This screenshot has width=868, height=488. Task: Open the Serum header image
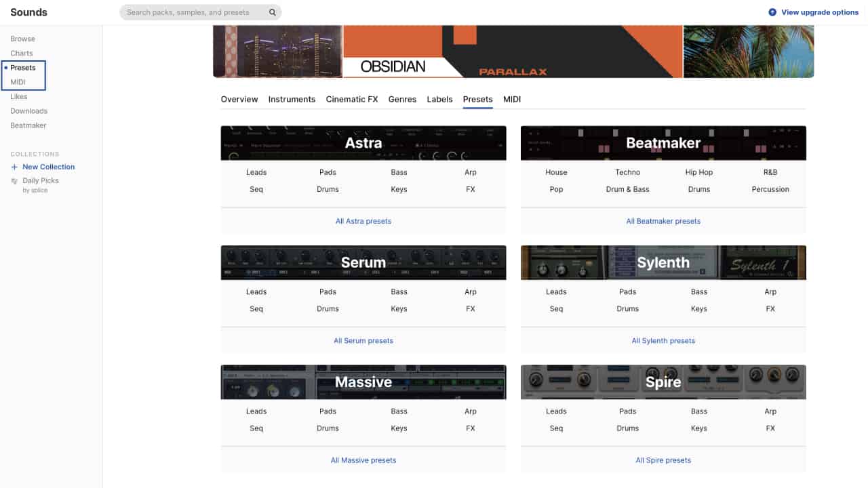[x=363, y=262]
